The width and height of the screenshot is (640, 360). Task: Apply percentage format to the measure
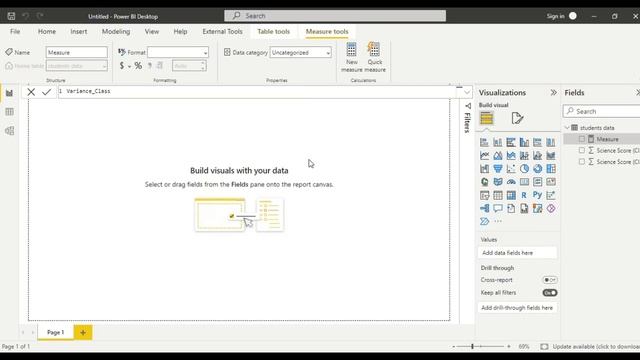138,66
